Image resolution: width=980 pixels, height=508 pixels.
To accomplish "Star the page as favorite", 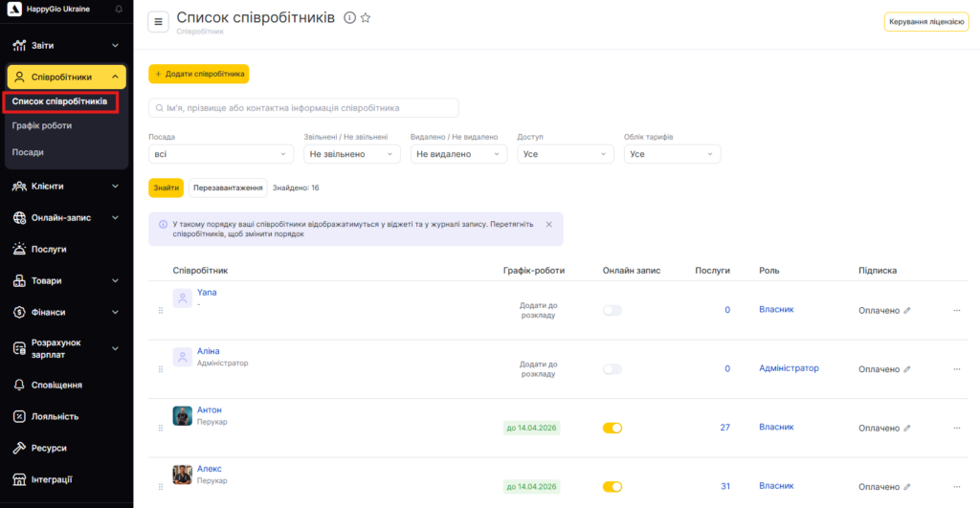I will pos(366,18).
